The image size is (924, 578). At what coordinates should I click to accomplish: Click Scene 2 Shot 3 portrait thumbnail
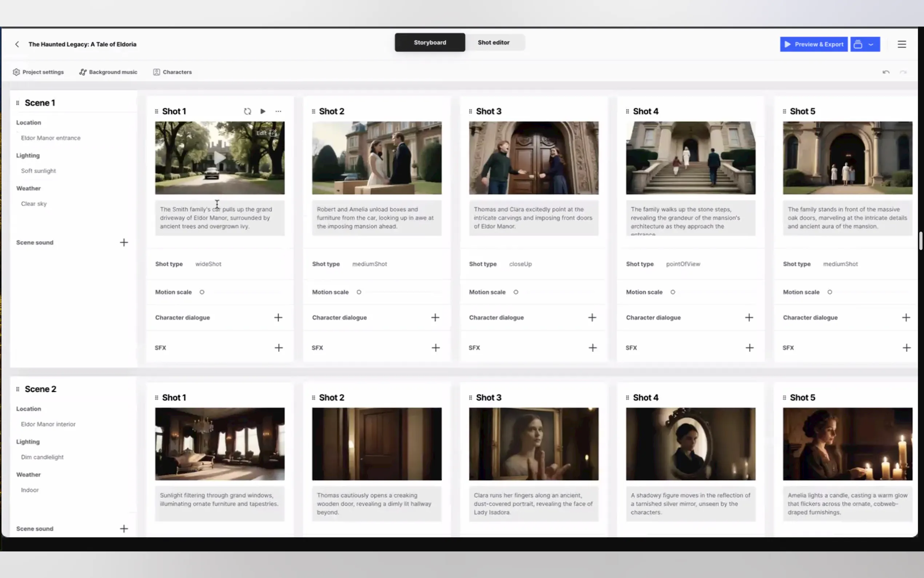pos(534,444)
